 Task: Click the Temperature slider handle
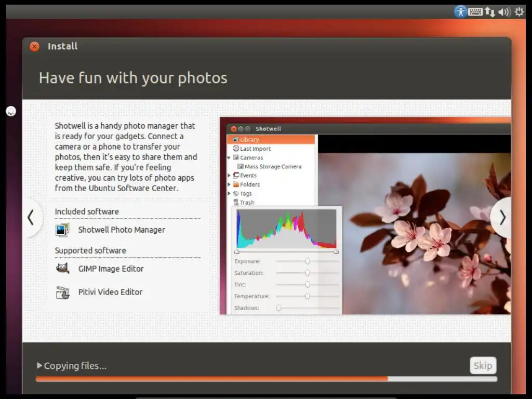[x=308, y=296]
